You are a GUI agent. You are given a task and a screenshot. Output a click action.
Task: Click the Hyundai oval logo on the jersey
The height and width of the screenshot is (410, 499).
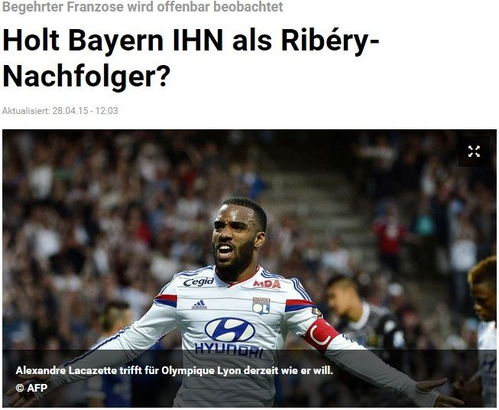[x=230, y=330]
